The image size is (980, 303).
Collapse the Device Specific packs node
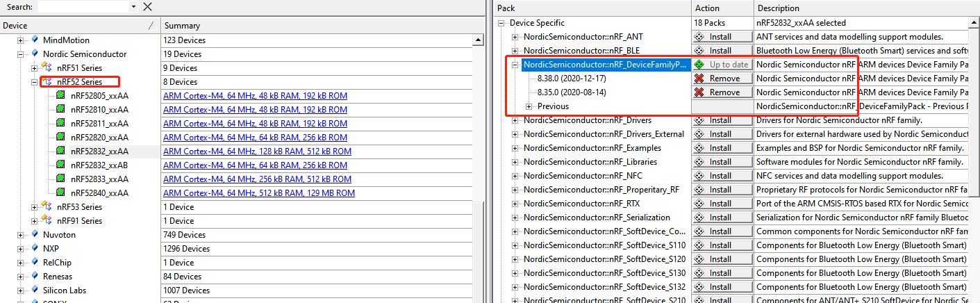pyautogui.click(x=502, y=23)
